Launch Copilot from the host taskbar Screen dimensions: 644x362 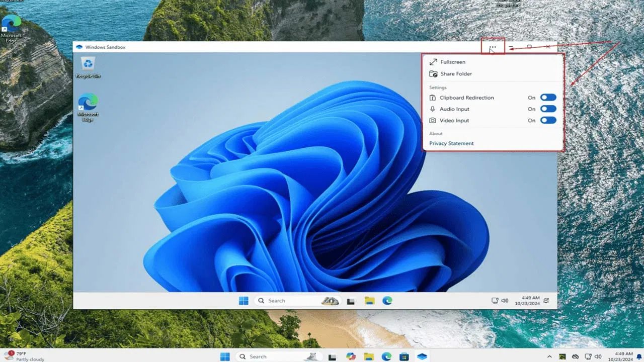point(351,356)
